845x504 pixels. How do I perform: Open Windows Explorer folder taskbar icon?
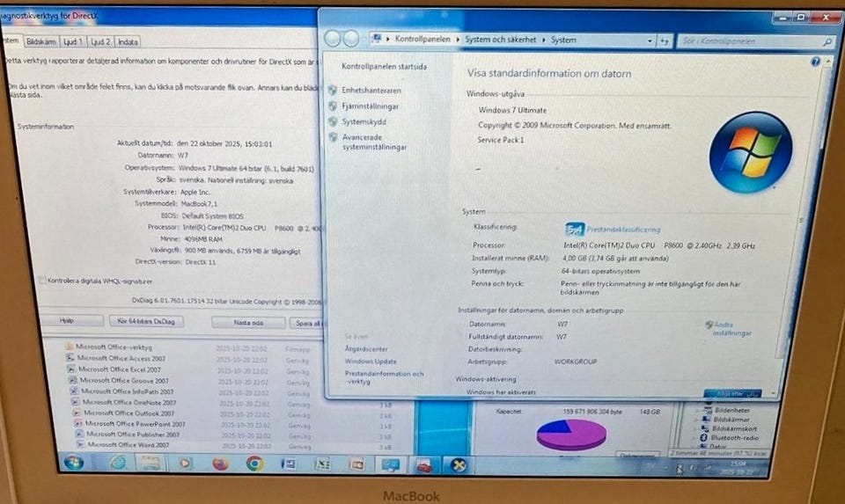(x=151, y=463)
